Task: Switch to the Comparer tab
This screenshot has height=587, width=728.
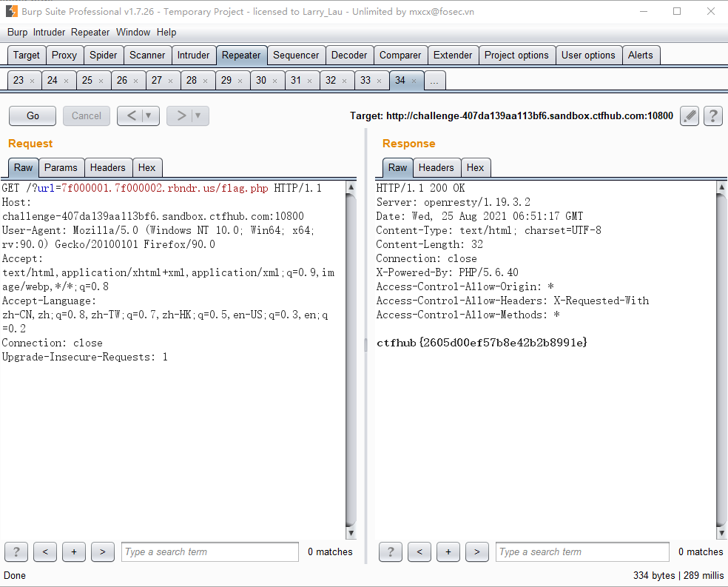Action: click(400, 55)
